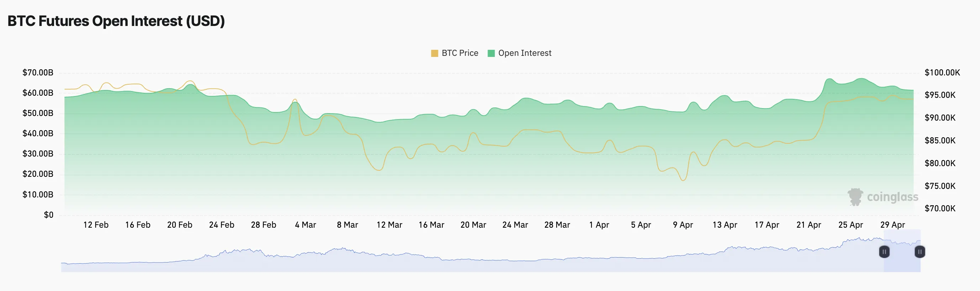Click the 20 Mar date label
The height and width of the screenshot is (291, 980).
[x=473, y=225]
